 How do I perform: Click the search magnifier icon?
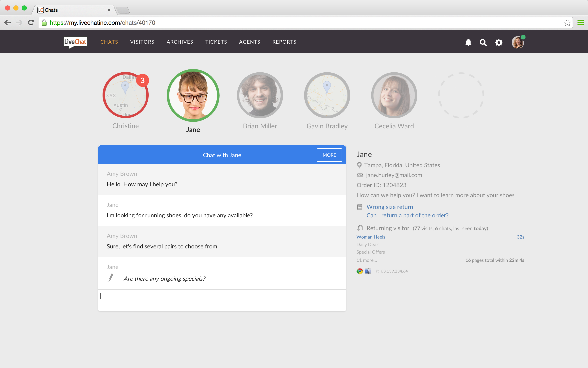[483, 43]
